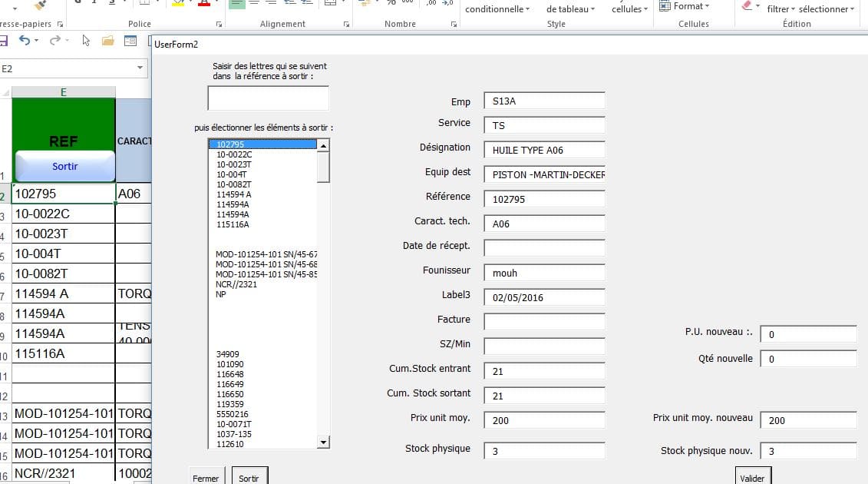This screenshot has height=484, width=868.
Task: Select NCR//2321 in the reference list
Action: coord(236,284)
